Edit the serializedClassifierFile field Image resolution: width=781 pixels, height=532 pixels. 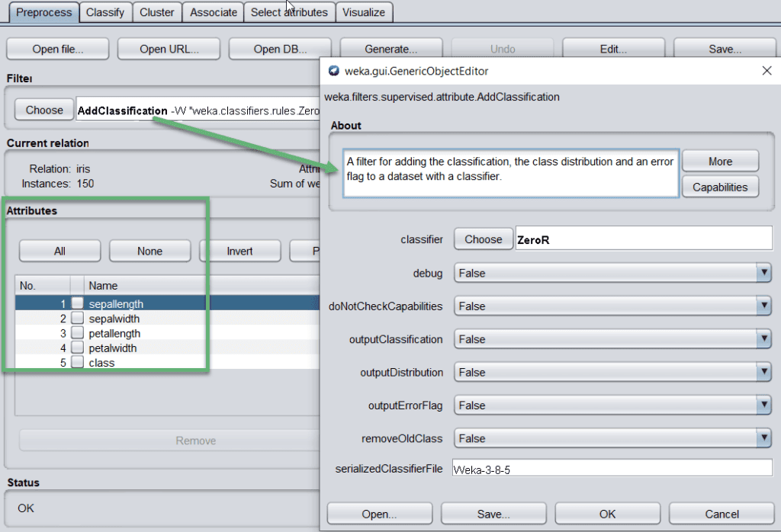click(610, 469)
